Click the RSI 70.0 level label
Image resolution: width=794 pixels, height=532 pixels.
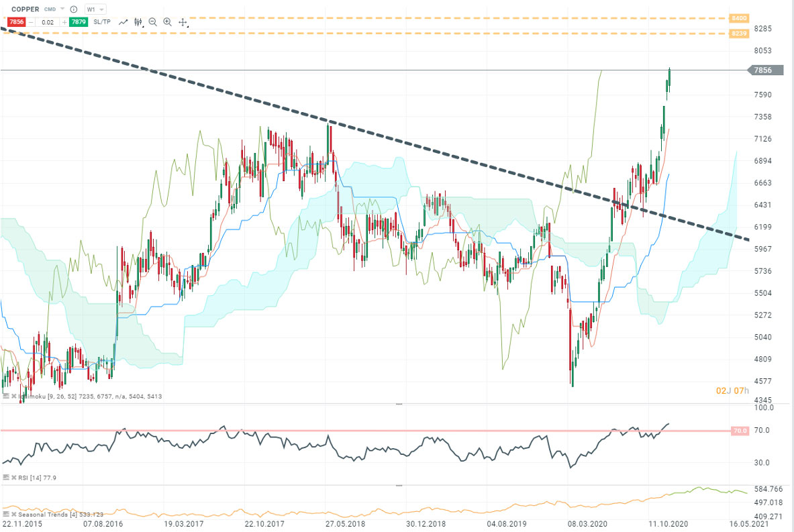pyautogui.click(x=740, y=431)
